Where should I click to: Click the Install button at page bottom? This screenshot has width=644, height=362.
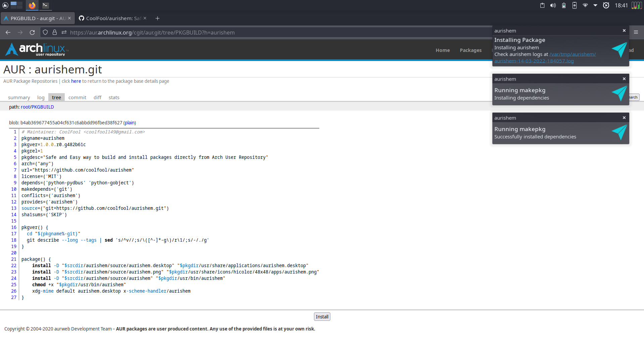(x=322, y=316)
